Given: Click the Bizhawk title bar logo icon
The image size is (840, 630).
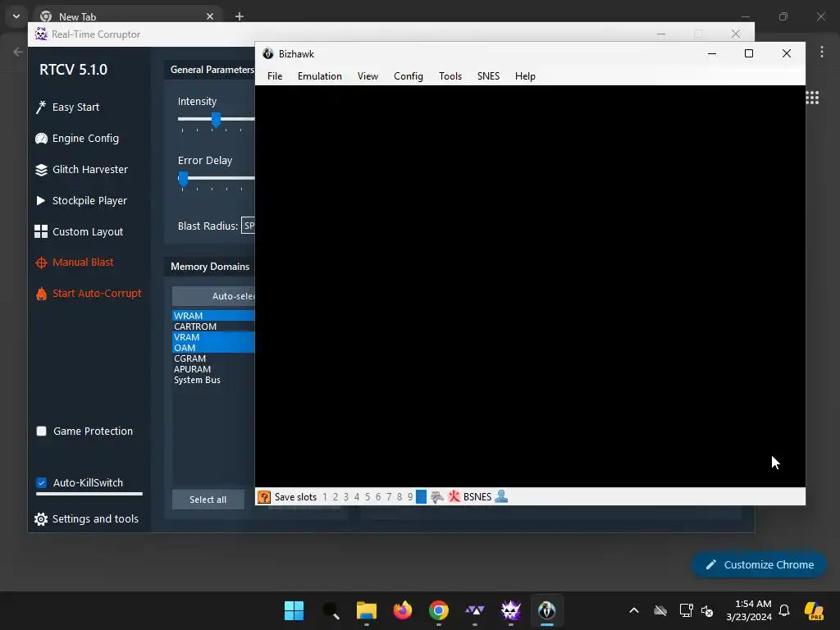Looking at the screenshot, I should click(268, 53).
